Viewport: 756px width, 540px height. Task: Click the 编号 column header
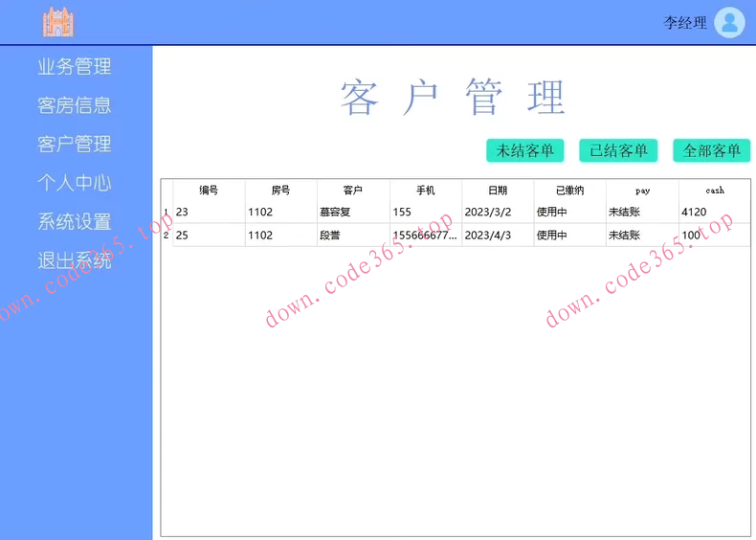point(209,191)
